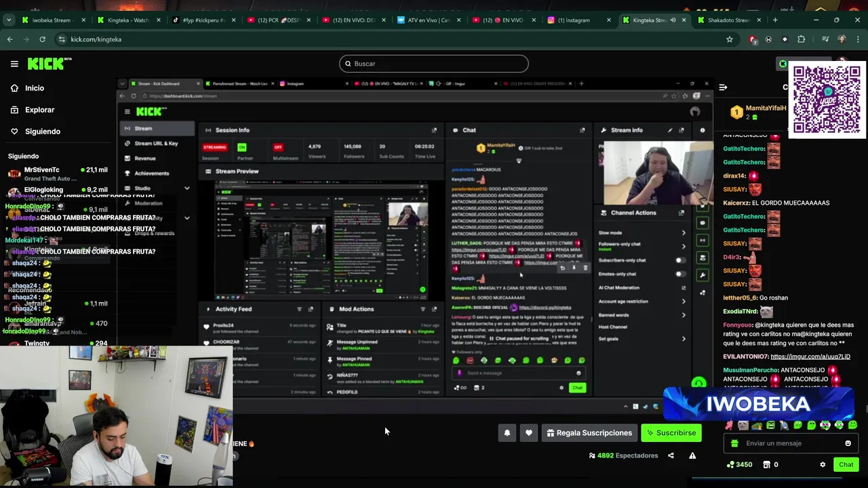Open the imgur link in EVILANTONIO7's message
This screenshot has width=868, height=488.
(x=810, y=357)
